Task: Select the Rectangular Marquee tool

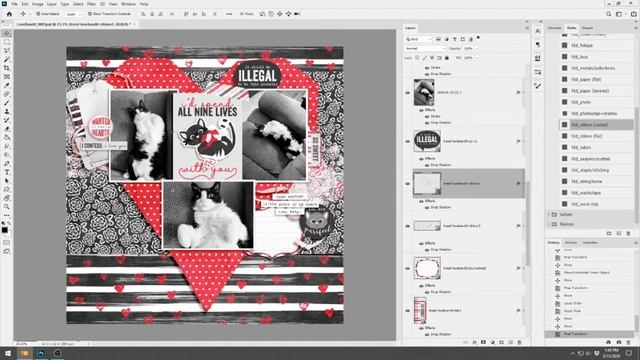Action: tap(7, 42)
